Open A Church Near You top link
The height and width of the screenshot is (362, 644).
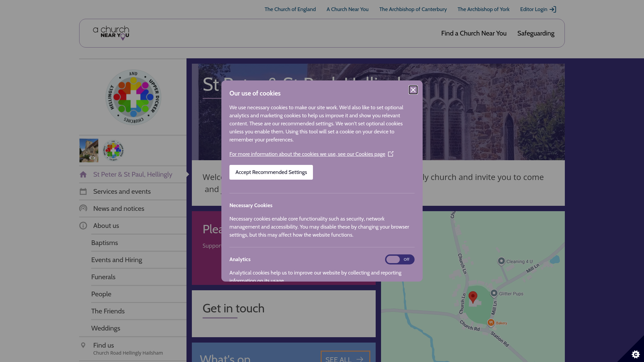coord(347,9)
